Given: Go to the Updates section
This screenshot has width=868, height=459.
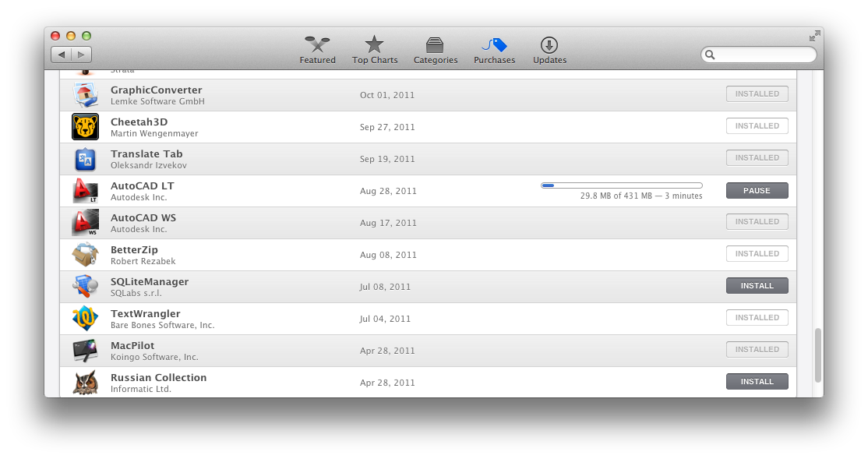Looking at the screenshot, I should click(549, 50).
